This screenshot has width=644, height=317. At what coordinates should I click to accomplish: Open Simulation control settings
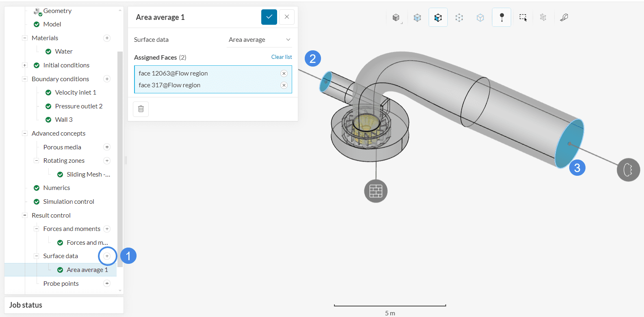(69, 202)
